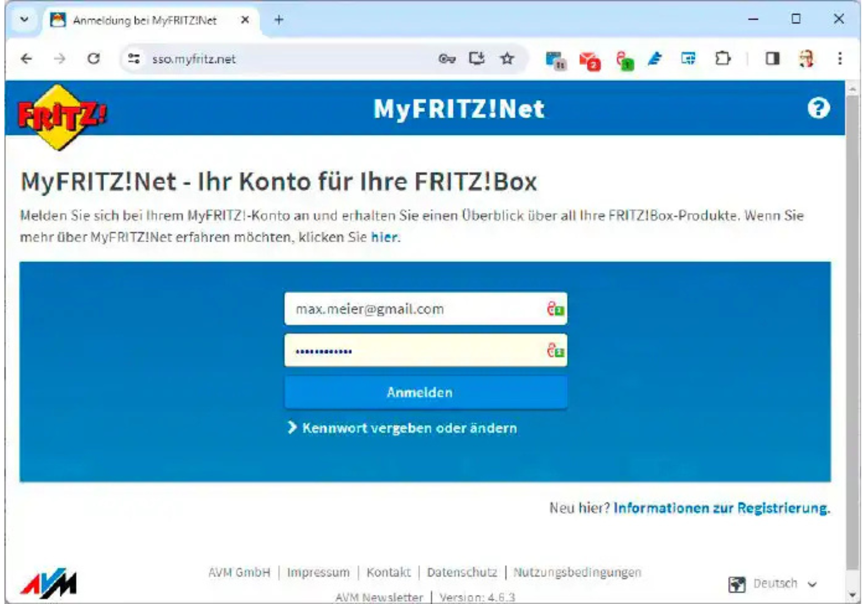The height and width of the screenshot is (604, 868).
Task: Click the Anmelden button
Action: 426,393
